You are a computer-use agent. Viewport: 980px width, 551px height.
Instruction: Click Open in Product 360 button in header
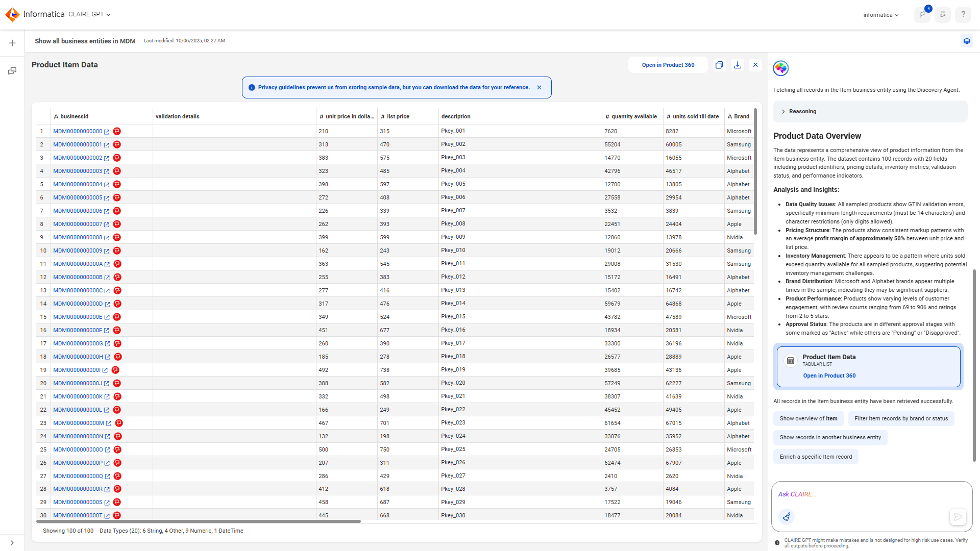668,65
